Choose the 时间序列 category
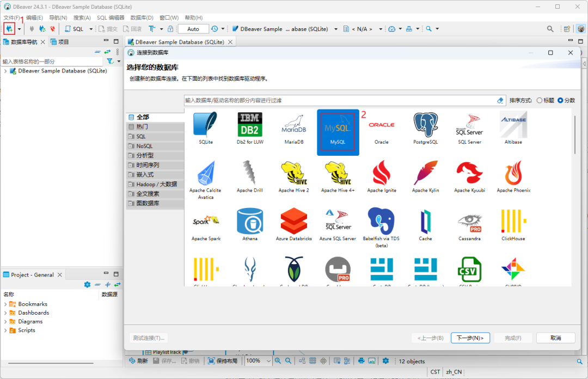The image size is (588, 379). click(155, 165)
